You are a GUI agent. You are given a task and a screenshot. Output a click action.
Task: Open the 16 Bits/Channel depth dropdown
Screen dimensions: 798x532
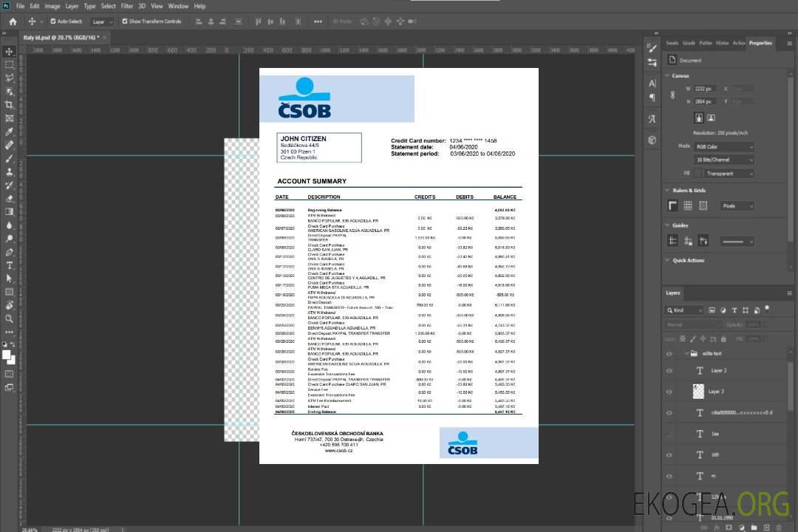724,160
